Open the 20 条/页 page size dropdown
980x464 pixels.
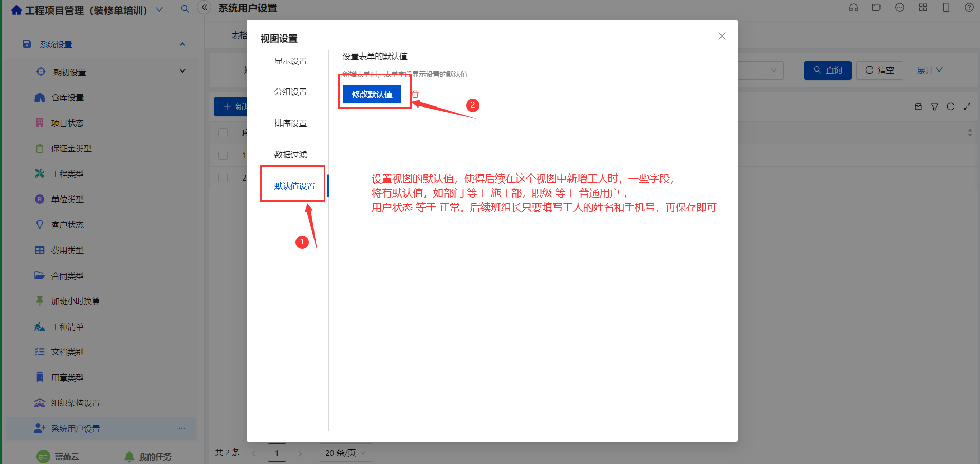tap(346, 453)
